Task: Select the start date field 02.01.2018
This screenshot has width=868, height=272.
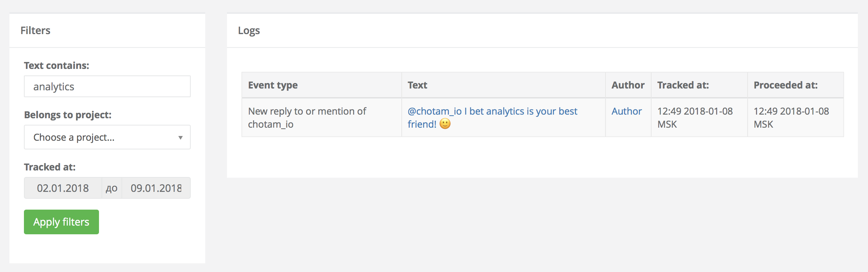Action: pos(63,188)
